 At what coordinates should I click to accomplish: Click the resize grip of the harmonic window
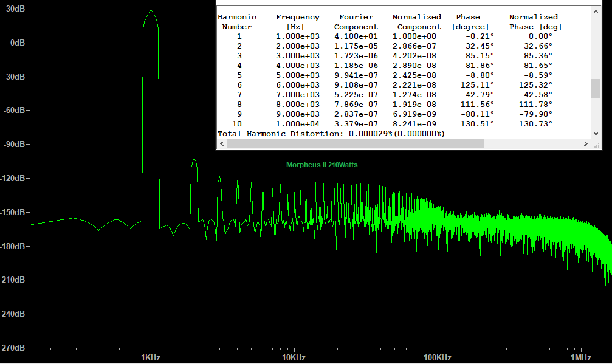tap(596, 145)
